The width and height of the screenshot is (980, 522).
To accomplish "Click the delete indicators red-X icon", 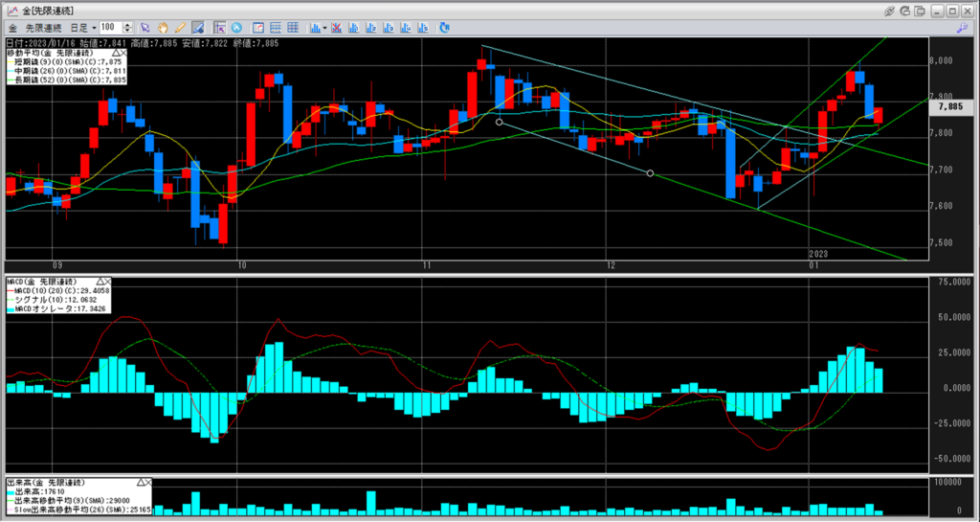I will 336,28.
